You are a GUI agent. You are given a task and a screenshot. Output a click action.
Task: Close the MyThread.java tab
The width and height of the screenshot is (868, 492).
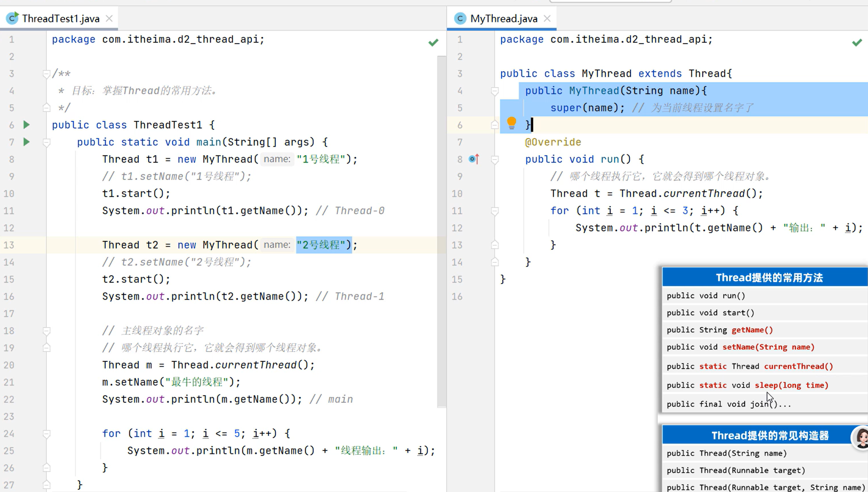(547, 19)
